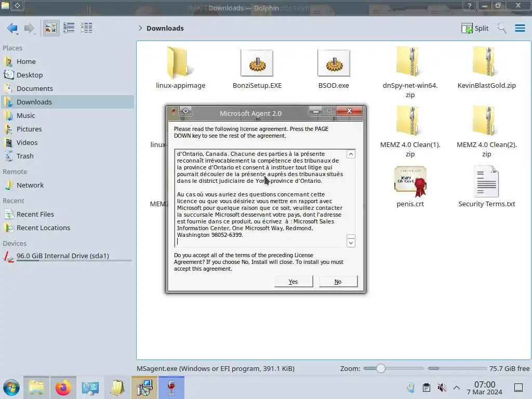Screen dimensions: 532x399
Task: Open yellow shopping bag taskbar app
Action: pyautogui.click(x=117, y=388)
